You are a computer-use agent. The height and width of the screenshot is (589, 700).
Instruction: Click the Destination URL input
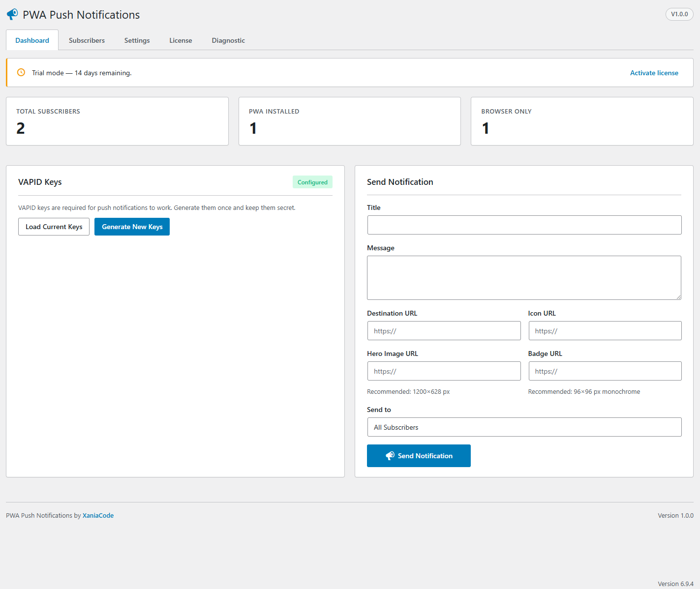444,330
